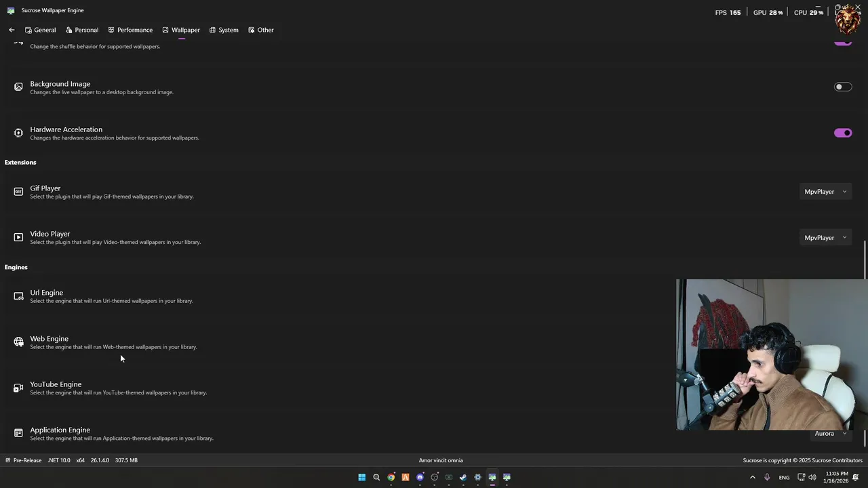868x488 pixels.
Task: Open the volume tray icon
Action: (x=812, y=477)
